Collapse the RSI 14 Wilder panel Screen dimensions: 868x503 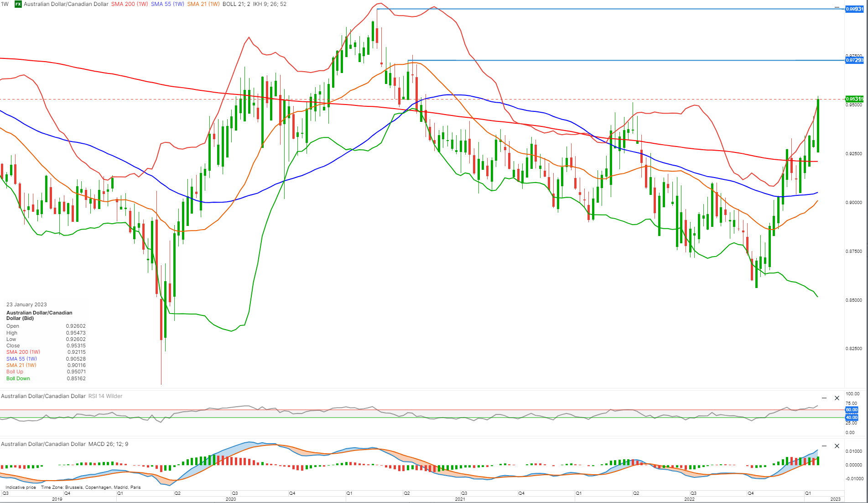[825, 398]
